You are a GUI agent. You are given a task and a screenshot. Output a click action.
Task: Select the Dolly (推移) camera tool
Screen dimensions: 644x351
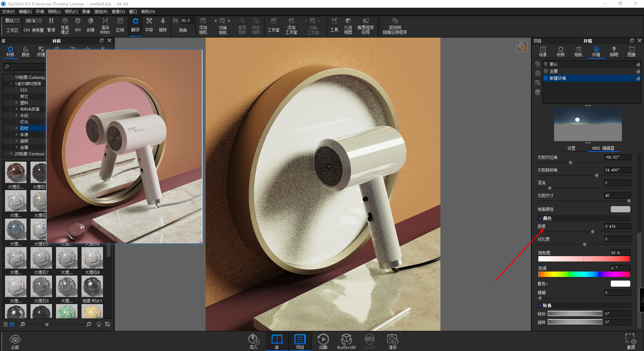(163, 25)
